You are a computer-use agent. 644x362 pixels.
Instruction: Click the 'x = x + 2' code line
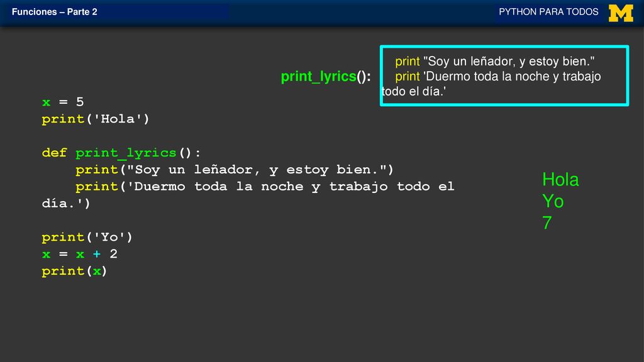tap(80, 254)
